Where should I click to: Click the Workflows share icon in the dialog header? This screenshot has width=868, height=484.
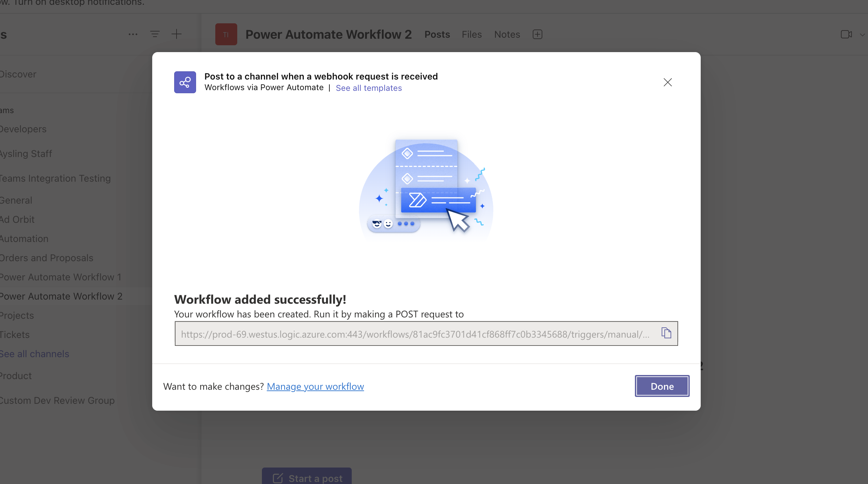(x=185, y=82)
